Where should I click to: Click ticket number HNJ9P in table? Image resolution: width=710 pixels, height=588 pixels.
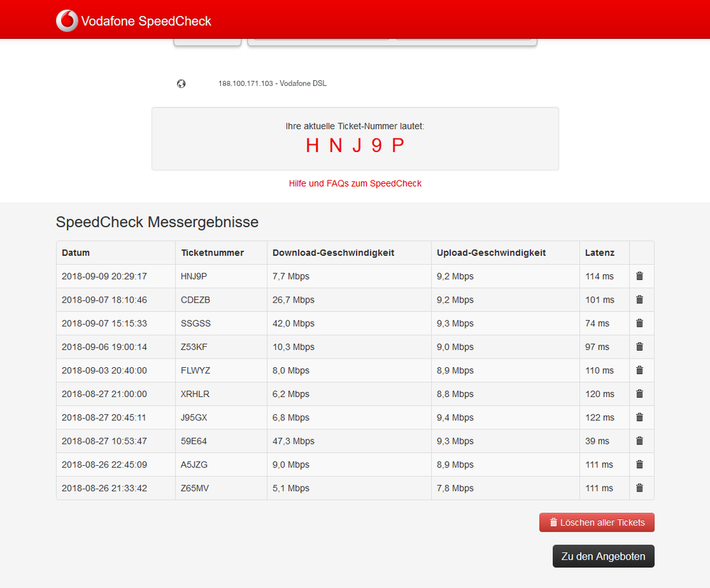click(194, 276)
